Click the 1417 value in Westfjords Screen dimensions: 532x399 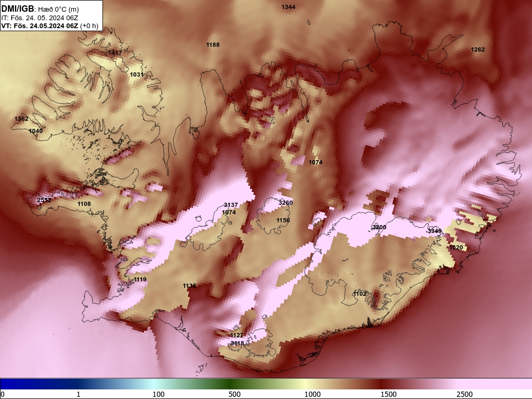click(115, 53)
